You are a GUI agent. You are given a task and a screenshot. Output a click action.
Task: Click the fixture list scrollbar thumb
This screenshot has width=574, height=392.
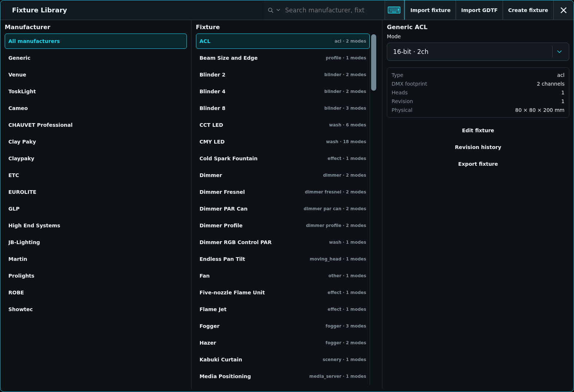click(374, 62)
